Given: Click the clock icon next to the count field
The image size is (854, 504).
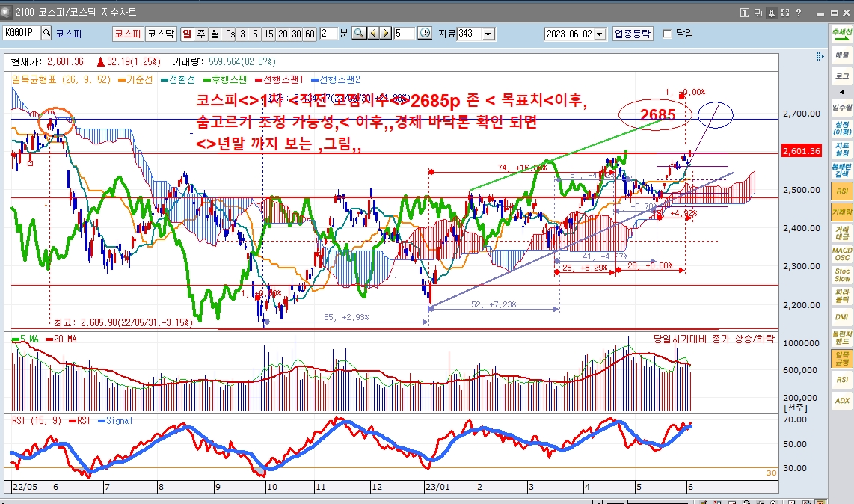Looking at the screenshot, I should point(425,33).
